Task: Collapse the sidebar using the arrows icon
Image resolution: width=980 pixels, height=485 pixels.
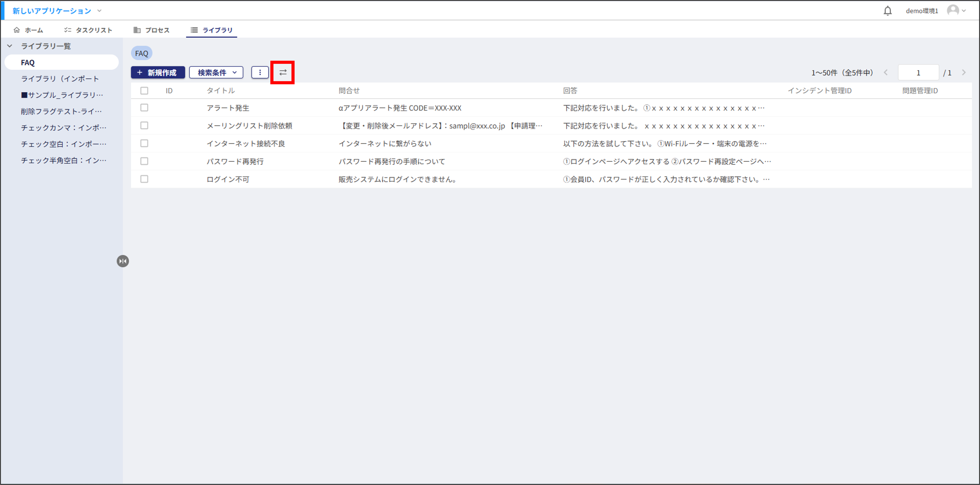Action: pos(122,261)
